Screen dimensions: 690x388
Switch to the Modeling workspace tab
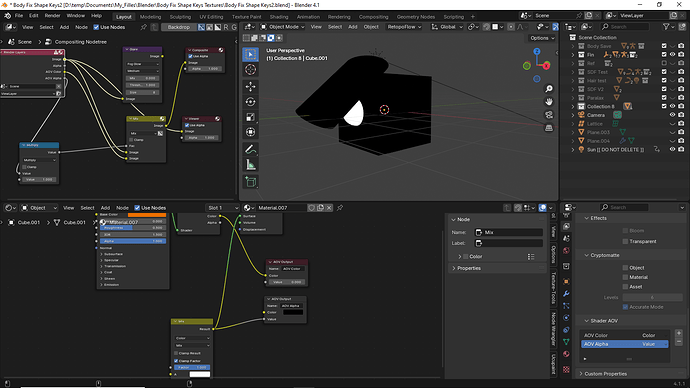click(150, 17)
